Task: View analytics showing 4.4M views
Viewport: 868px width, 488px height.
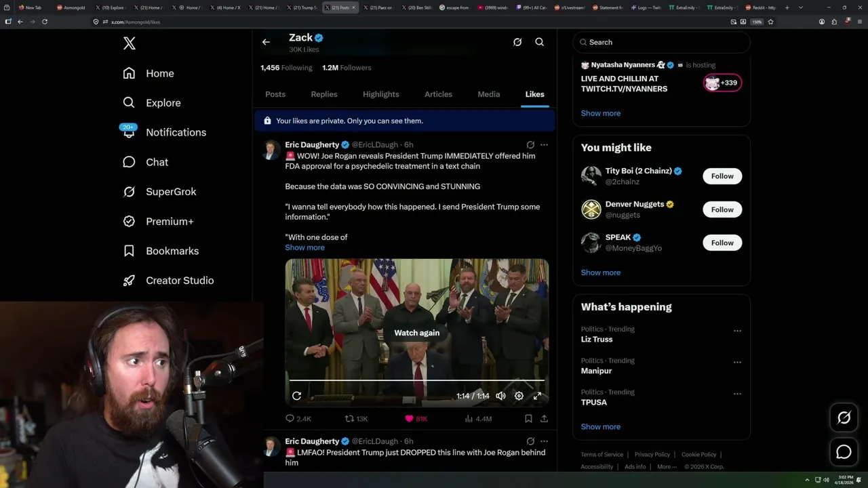Action: click(478, 419)
